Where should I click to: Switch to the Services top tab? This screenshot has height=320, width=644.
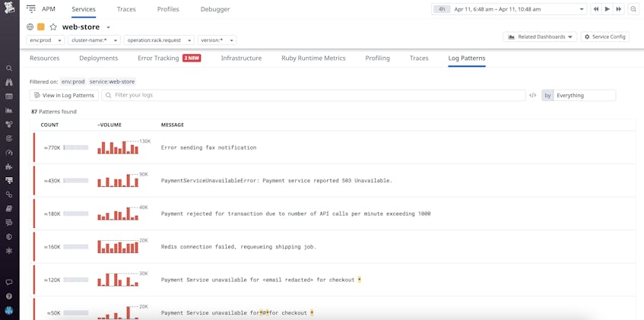pos(84,9)
